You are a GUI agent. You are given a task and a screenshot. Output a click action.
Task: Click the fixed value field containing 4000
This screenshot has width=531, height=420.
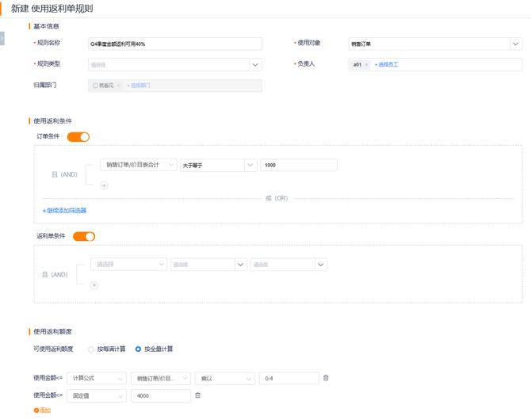click(x=160, y=395)
